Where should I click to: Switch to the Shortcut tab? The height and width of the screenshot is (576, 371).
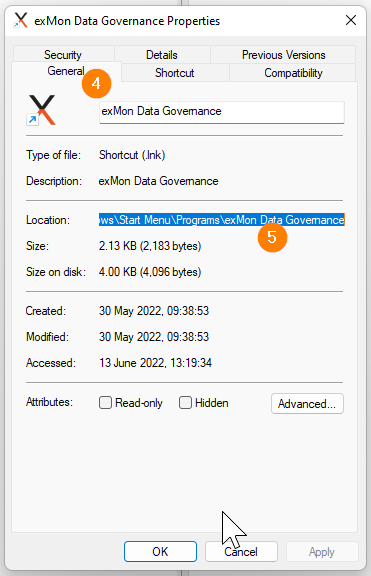(174, 72)
